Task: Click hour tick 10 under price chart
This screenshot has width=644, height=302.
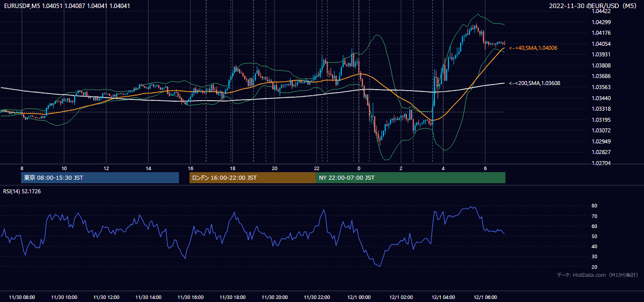Action: click(x=64, y=168)
